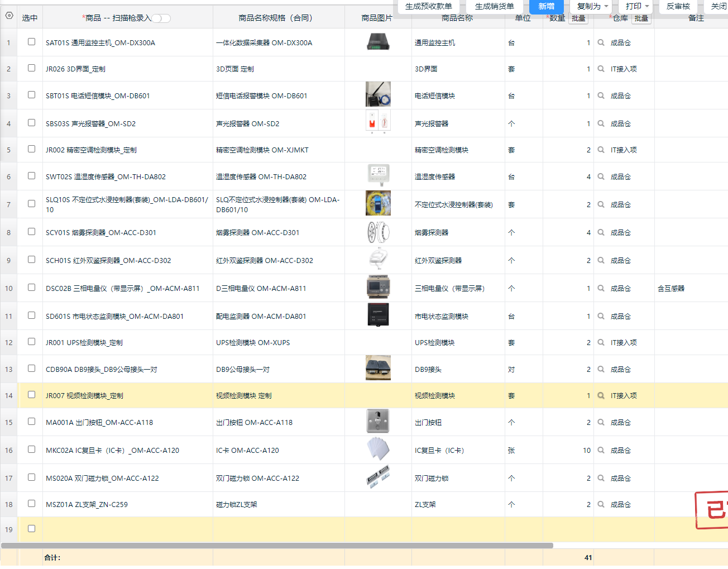The height and width of the screenshot is (569, 728).
Task: Open product image of 短信电话报警模块 OM-DB601
Action: pyautogui.click(x=378, y=94)
